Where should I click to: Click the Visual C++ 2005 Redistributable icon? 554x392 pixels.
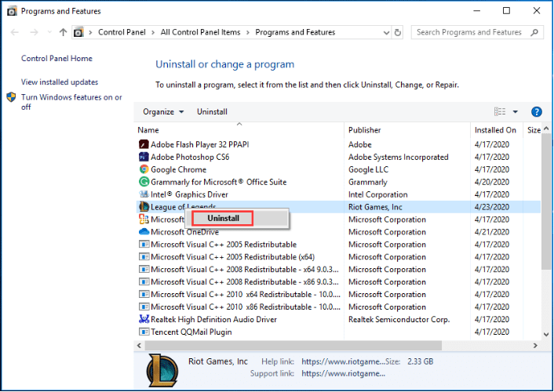144,245
